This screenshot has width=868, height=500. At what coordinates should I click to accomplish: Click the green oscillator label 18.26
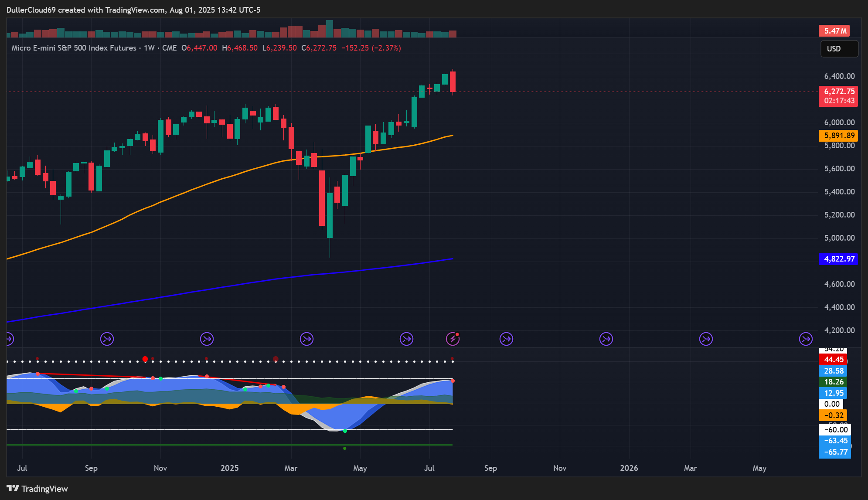click(x=834, y=382)
